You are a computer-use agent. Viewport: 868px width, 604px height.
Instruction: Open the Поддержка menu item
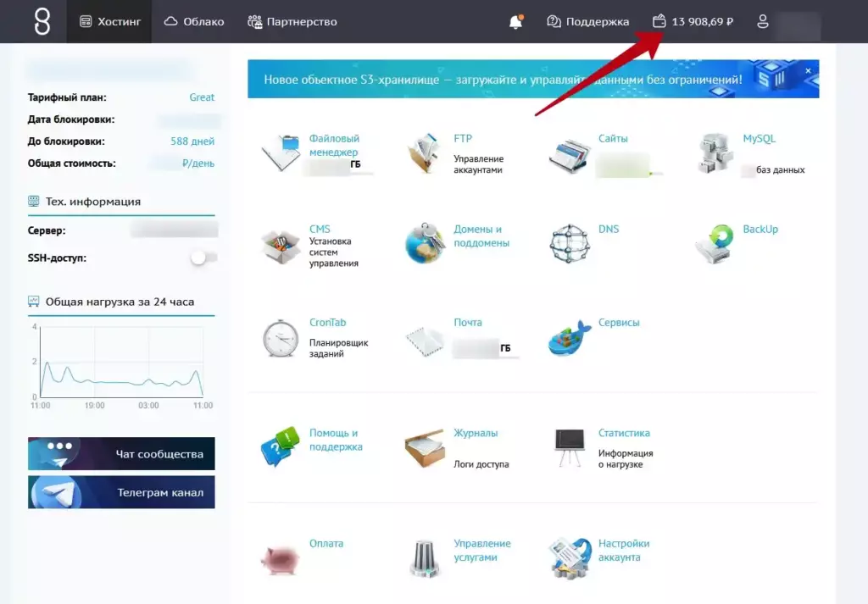(x=588, y=21)
